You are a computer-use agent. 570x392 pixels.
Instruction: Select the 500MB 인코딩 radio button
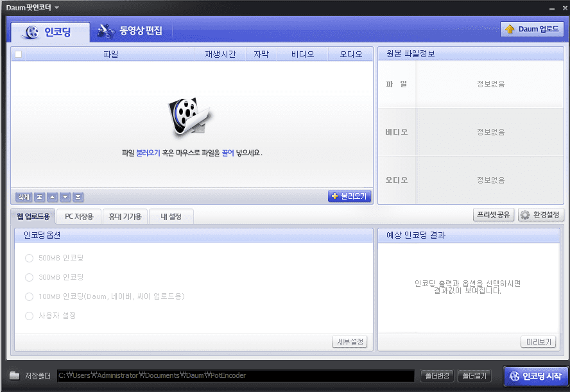pos(29,259)
